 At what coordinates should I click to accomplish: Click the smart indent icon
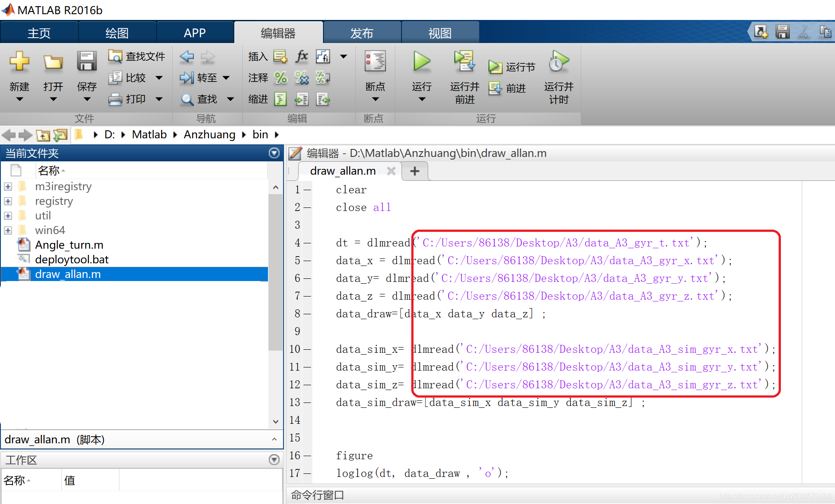[280, 99]
